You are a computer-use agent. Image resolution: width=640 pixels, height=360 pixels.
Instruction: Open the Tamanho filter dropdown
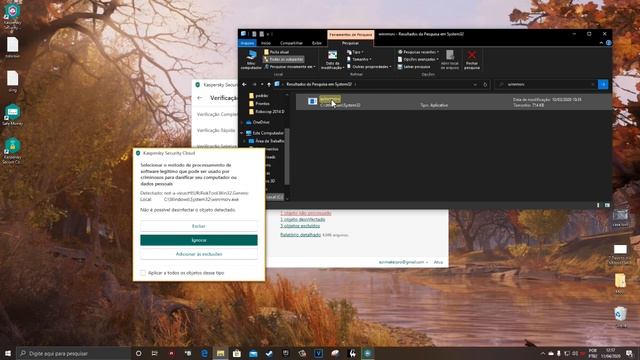coord(359,60)
